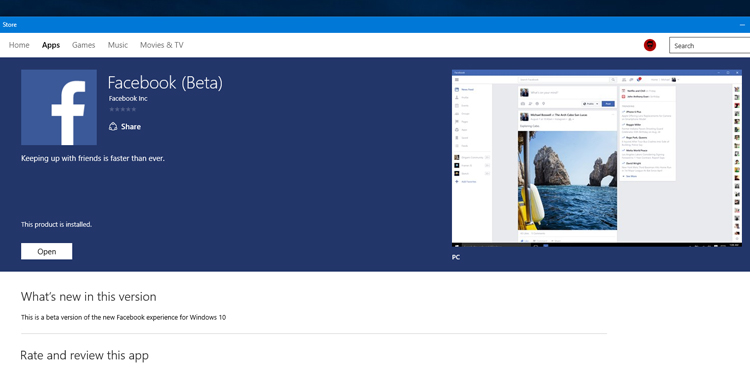Image resolution: width=750 pixels, height=369 pixels.
Task: Click the 'Rate and review this app' heading
Action: point(84,355)
